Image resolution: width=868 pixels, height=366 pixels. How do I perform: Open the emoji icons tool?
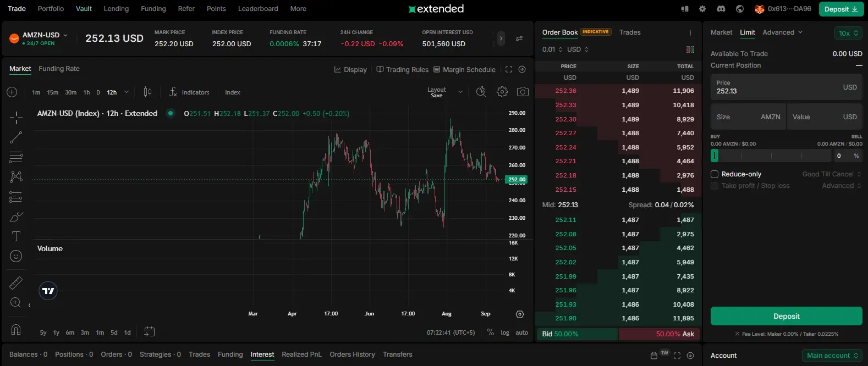(x=16, y=256)
